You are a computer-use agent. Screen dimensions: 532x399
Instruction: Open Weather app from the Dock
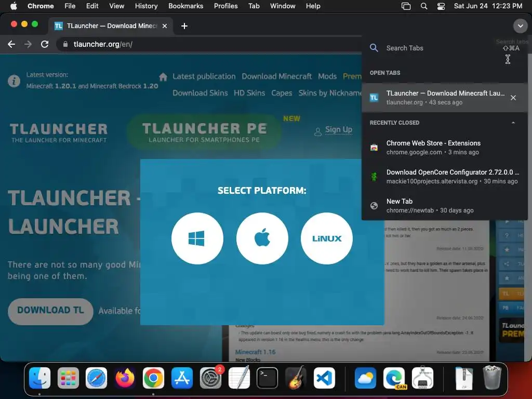(x=365, y=378)
